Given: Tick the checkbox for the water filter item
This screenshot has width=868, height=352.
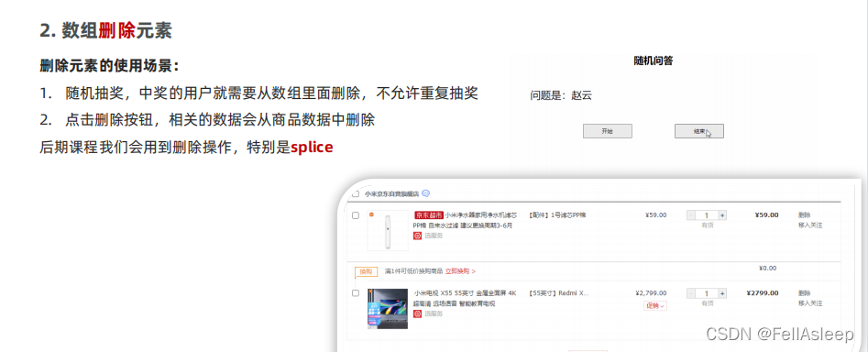Looking at the screenshot, I should click(x=356, y=215).
